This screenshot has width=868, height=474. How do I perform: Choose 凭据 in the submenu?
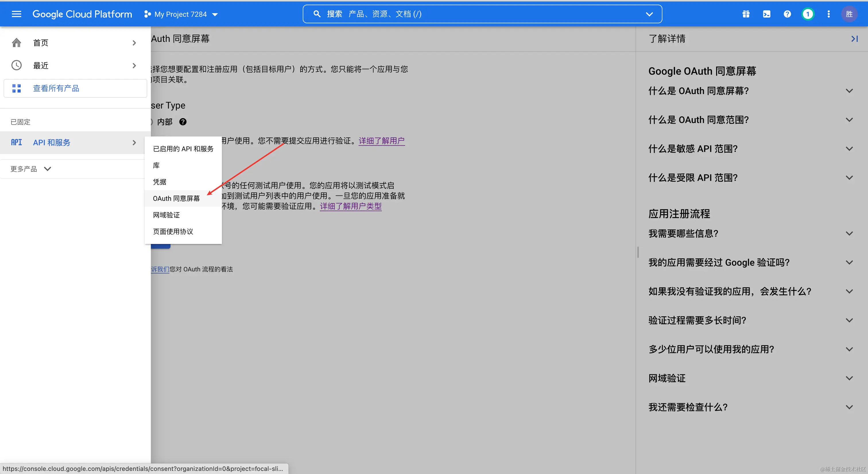pyautogui.click(x=183, y=182)
